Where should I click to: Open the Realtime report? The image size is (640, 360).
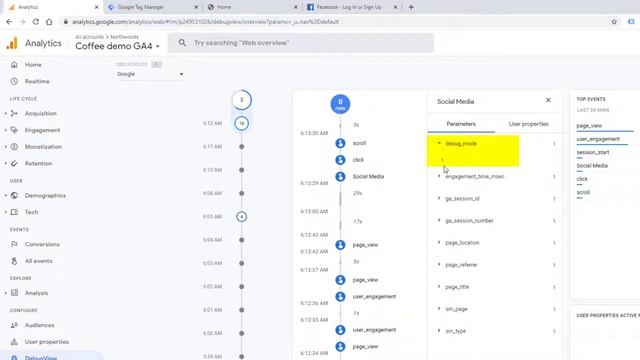[37, 81]
